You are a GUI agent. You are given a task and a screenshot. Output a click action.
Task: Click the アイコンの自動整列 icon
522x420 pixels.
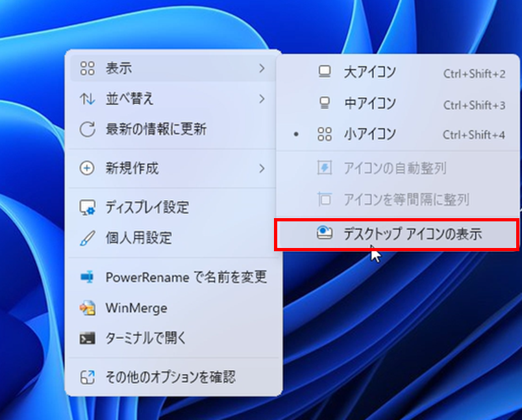point(325,167)
